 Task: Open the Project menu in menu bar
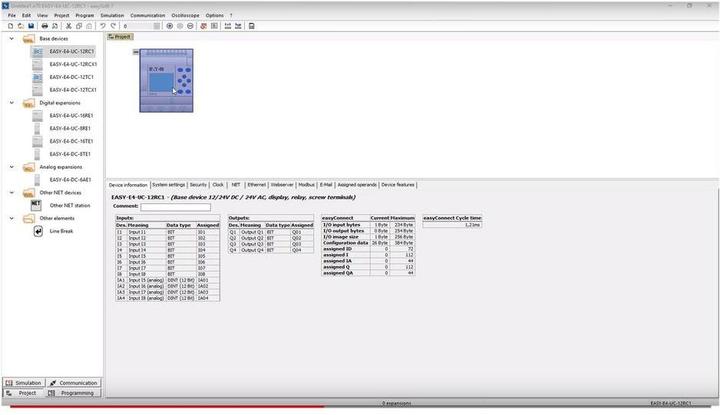coord(62,15)
